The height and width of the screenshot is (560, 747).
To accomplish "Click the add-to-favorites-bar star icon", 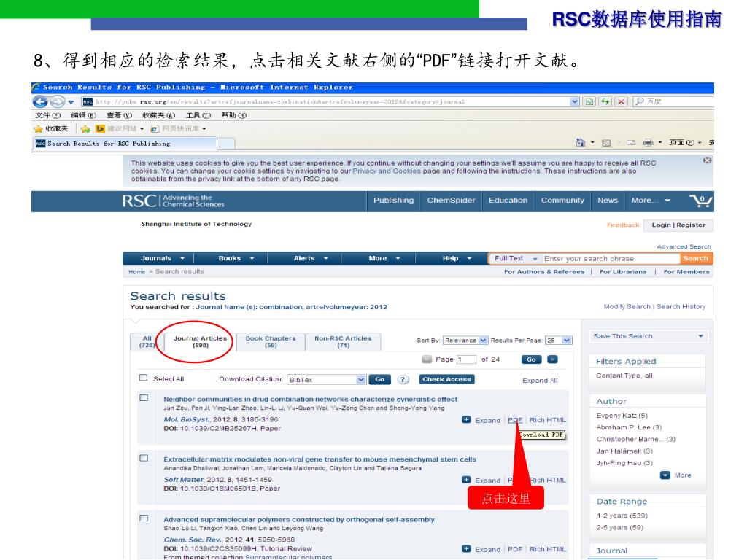I will point(85,128).
